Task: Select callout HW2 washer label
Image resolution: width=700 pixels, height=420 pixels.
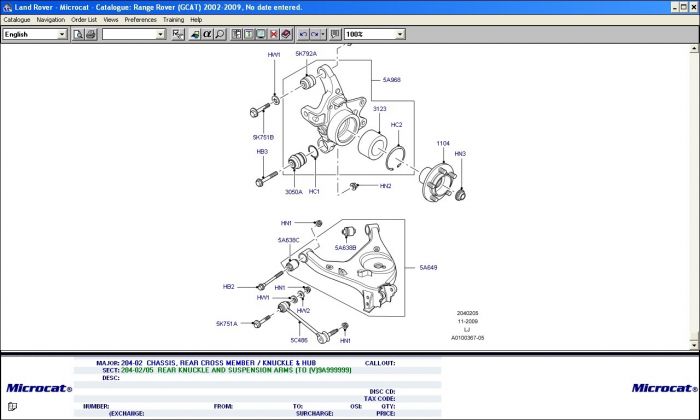Action: [303, 311]
